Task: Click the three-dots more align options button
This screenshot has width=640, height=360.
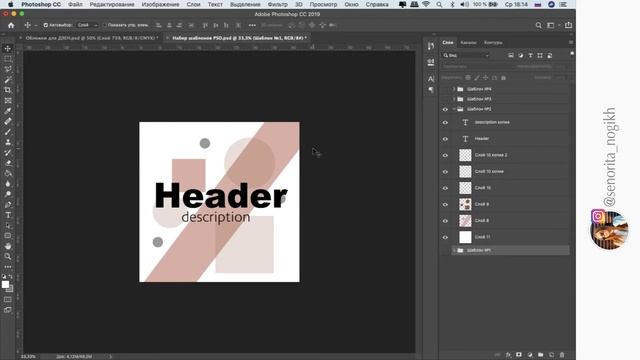Action: point(252,25)
